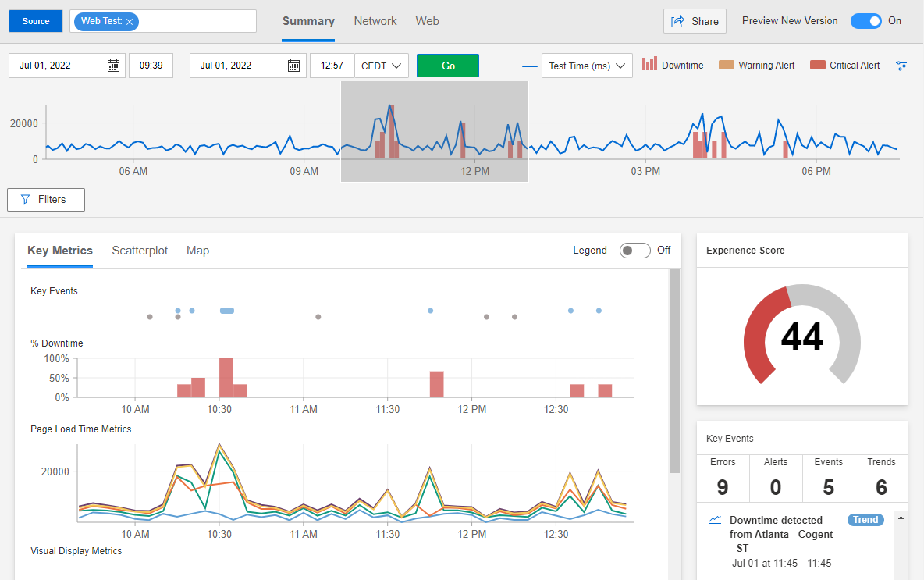Viewport: 924px width, 580px height.
Task: Select the Events count 5
Action: point(829,487)
